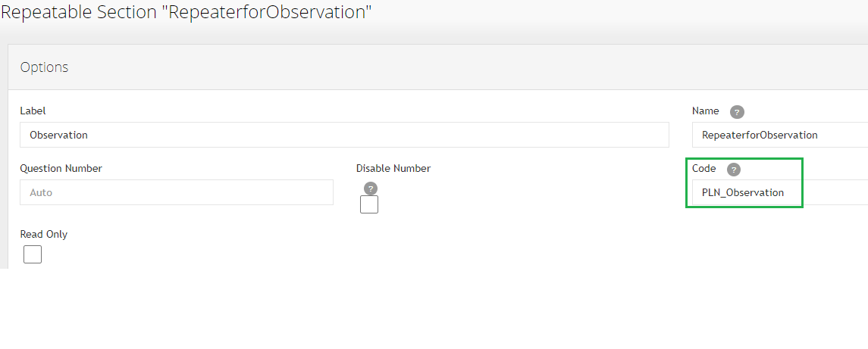Click the Question Number caption
Viewport: 868px width, 349px height.
coord(61,168)
